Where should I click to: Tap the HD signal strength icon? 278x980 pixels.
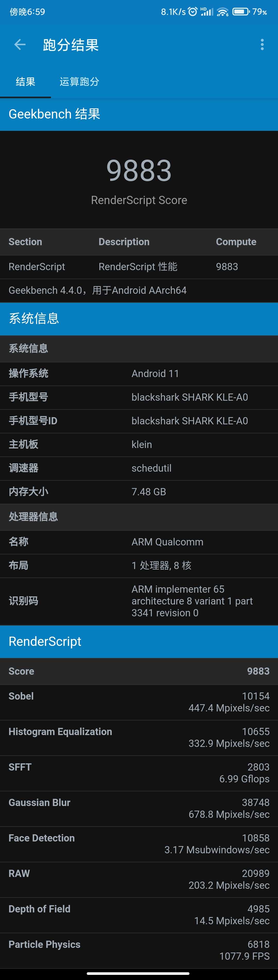pyautogui.click(x=207, y=12)
